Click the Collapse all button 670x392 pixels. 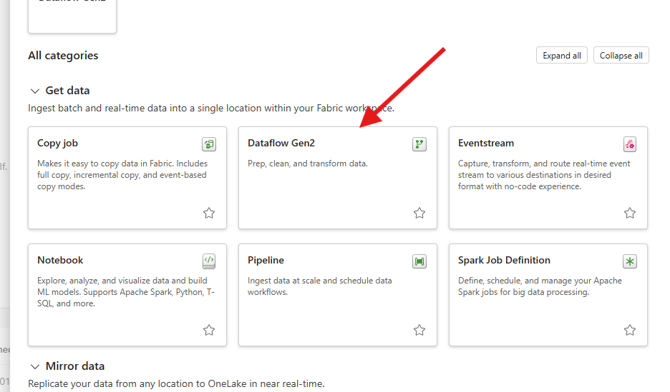click(x=621, y=56)
